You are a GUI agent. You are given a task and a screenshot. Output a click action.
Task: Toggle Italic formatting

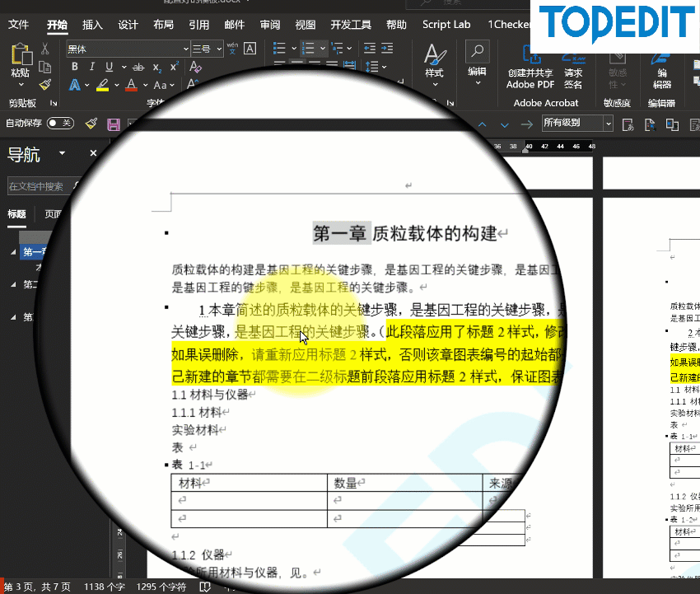(92, 67)
